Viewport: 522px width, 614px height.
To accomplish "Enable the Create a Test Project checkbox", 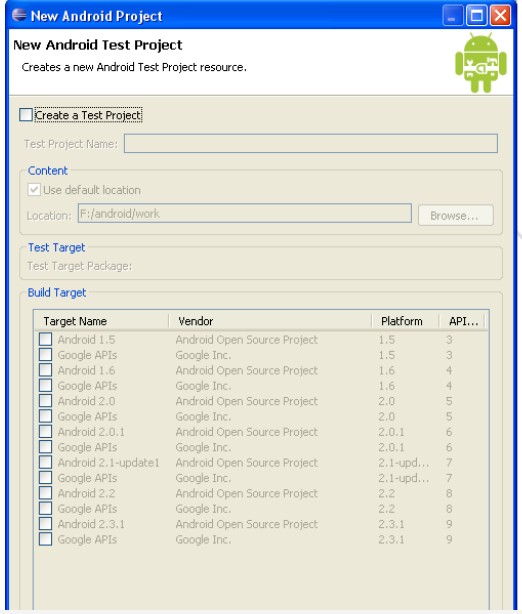I will pos(26,115).
